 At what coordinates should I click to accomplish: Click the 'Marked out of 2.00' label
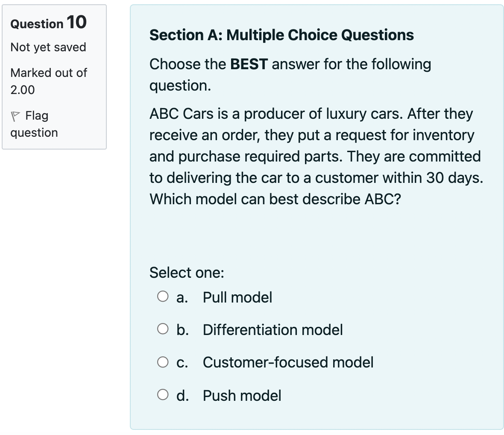pos(49,81)
